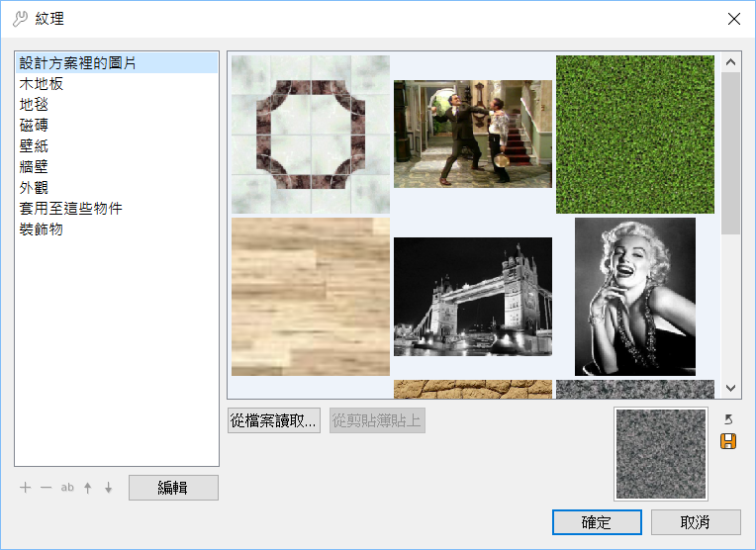Select the 外觀 category
756x550 pixels.
tap(34, 188)
